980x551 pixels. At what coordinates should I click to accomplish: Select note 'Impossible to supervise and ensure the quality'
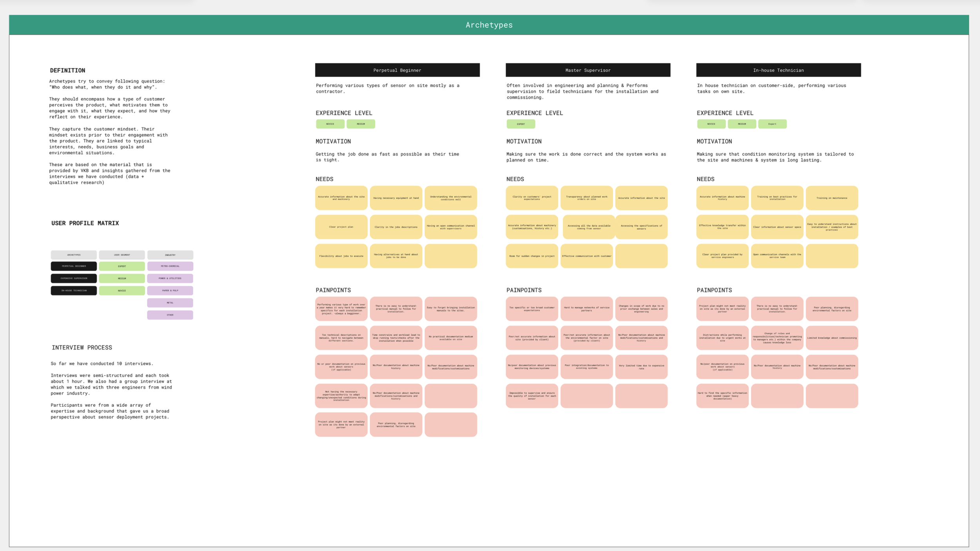point(532,396)
